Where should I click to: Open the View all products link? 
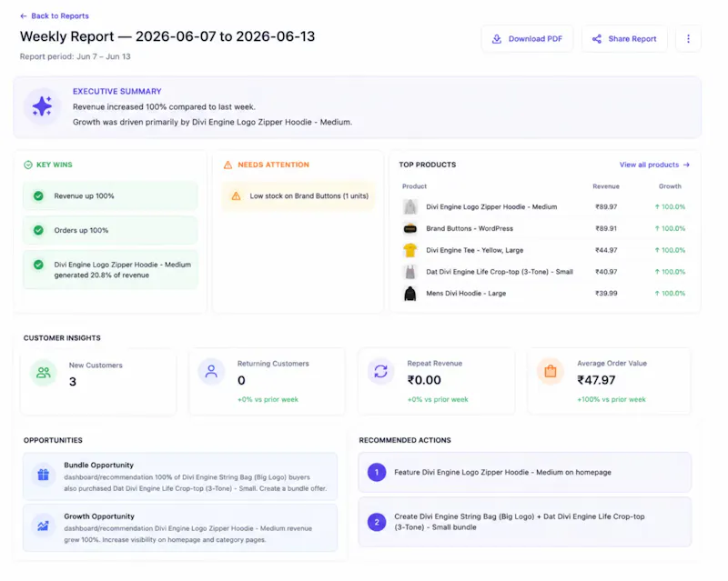click(x=654, y=165)
